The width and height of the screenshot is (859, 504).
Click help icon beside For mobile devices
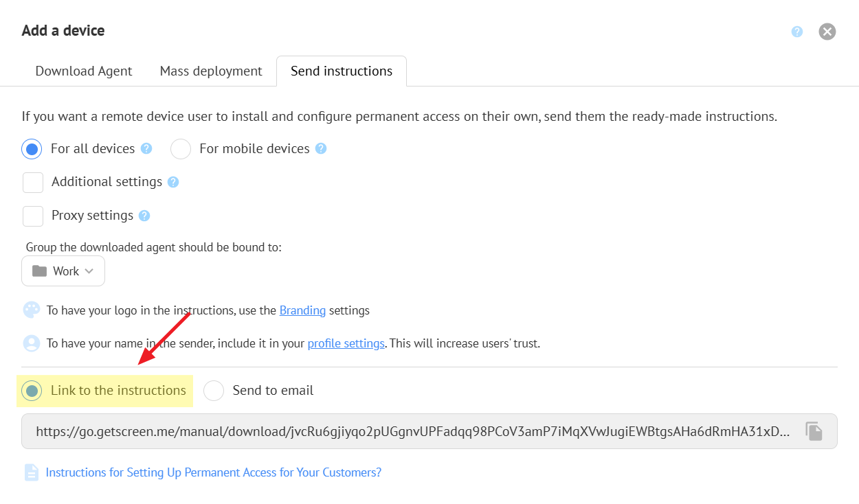click(x=321, y=148)
